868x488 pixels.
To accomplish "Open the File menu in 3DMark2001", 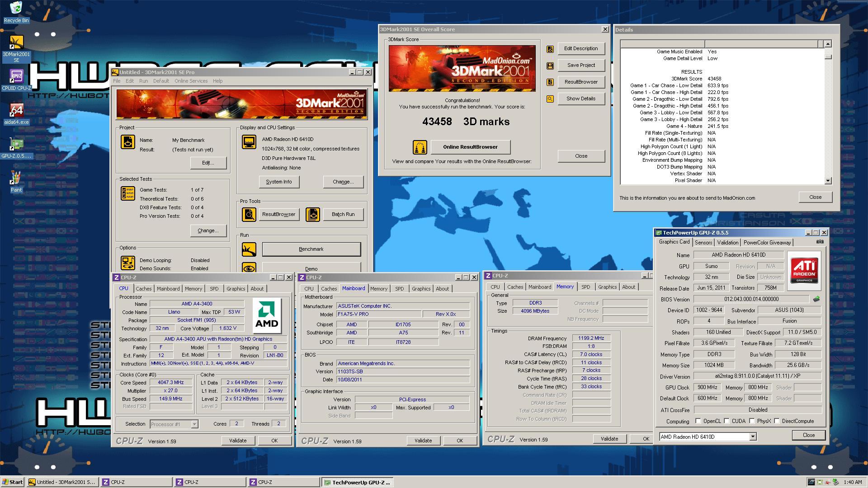I will pos(117,81).
